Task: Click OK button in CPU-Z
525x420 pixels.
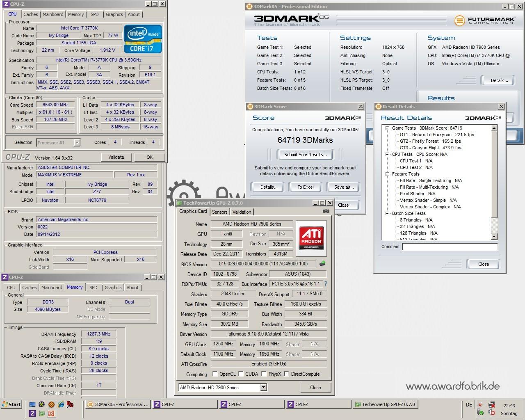Action: point(149,157)
